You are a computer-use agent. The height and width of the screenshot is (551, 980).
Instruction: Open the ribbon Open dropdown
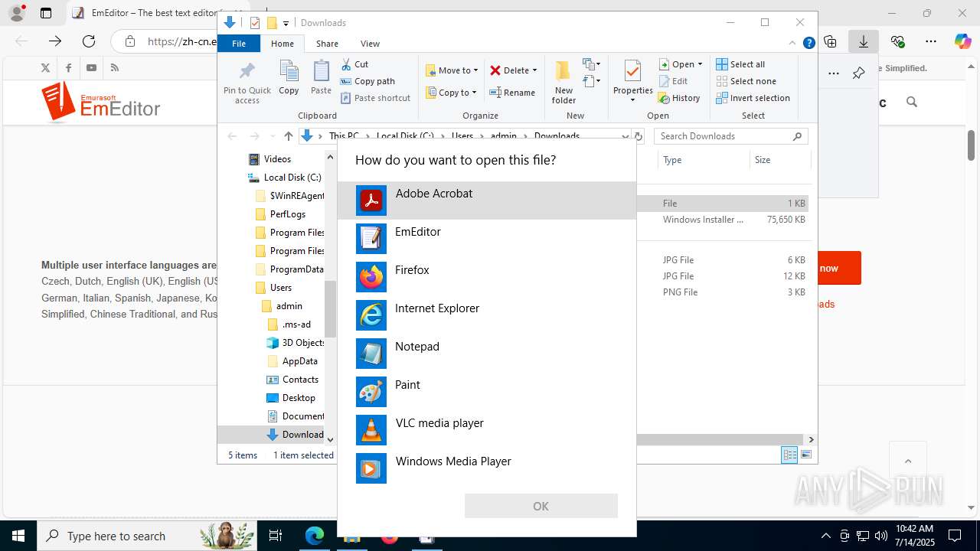tap(681, 64)
